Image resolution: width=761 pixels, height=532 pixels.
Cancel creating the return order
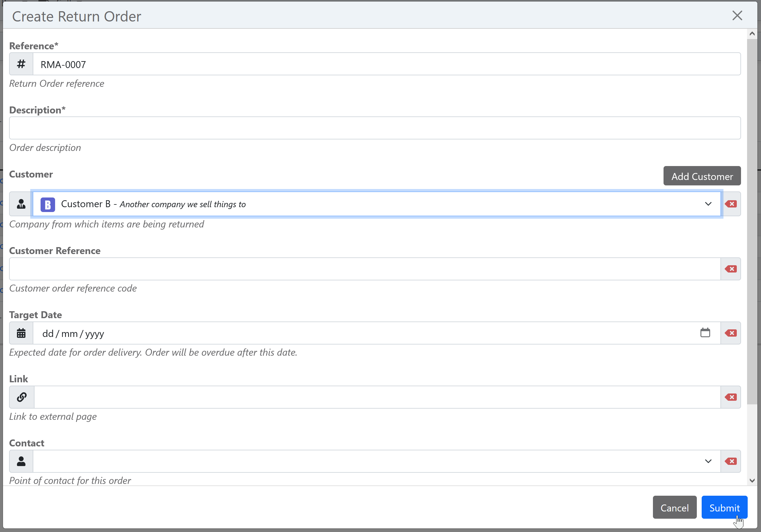tap(674, 507)
